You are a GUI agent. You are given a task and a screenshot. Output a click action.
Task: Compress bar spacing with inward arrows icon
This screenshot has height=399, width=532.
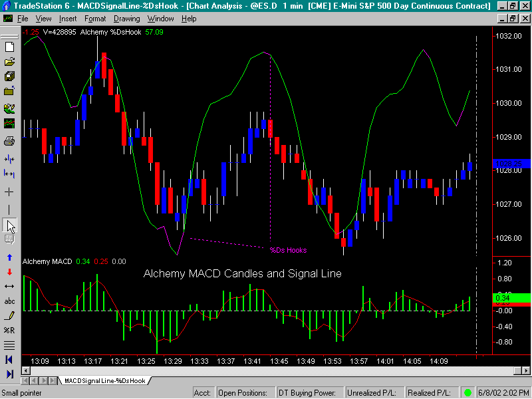point(9,159)
